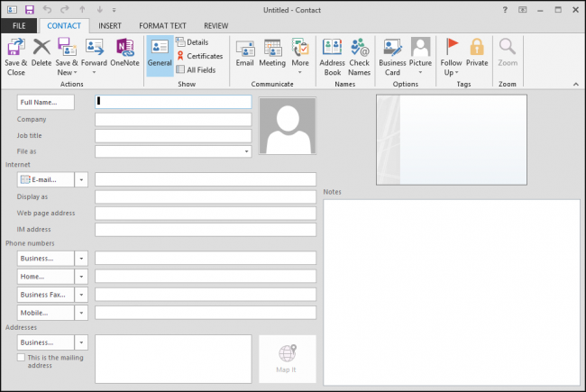586x392 pixels.
Task: Open Customize Quick Access Toolbar dropdown
Action: click(x=114, y=10)
